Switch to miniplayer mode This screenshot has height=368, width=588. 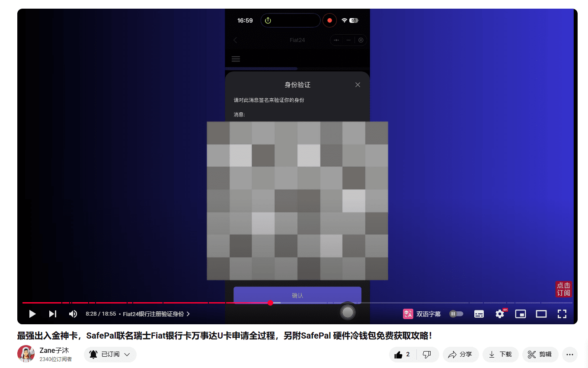tap(521, 314)
